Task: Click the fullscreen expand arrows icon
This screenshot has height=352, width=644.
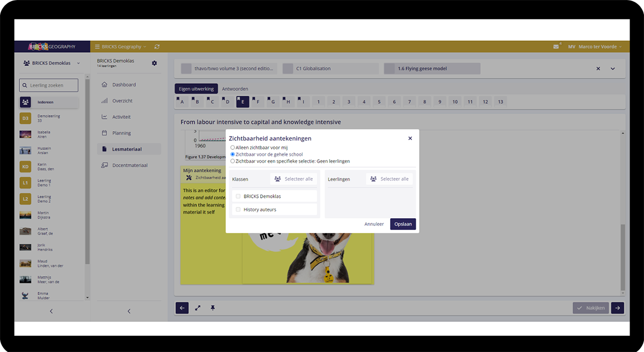Action: [x=197, y=308]
